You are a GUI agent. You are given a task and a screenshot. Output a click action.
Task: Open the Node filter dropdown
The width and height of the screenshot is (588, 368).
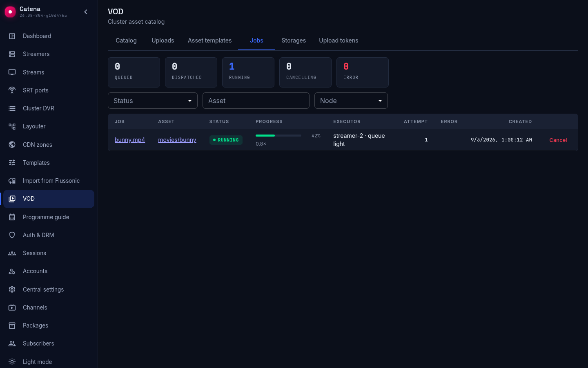pos(351,101)
